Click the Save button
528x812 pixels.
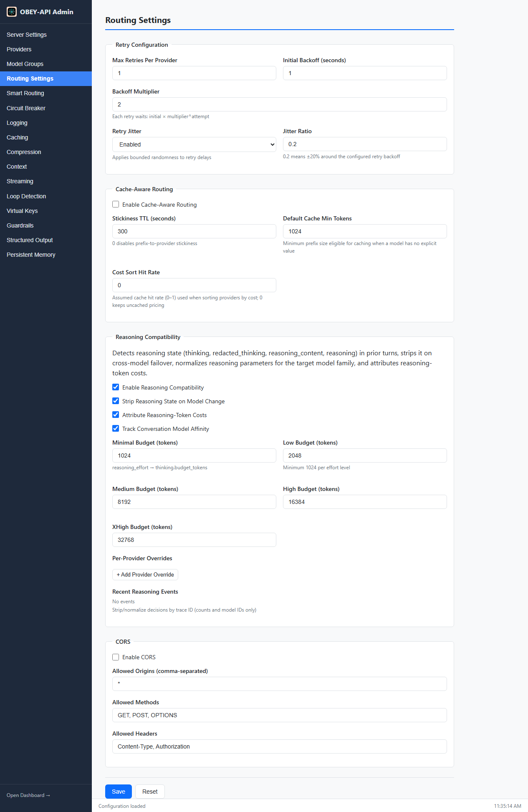pos(119,792)
